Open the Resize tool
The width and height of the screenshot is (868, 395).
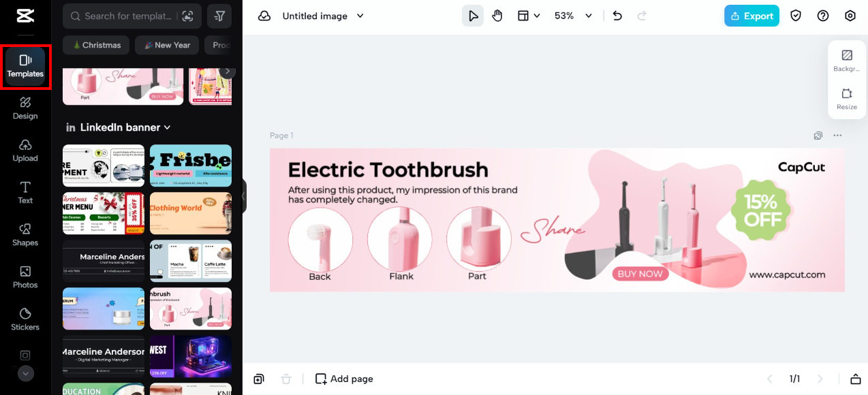pos(847,99)
